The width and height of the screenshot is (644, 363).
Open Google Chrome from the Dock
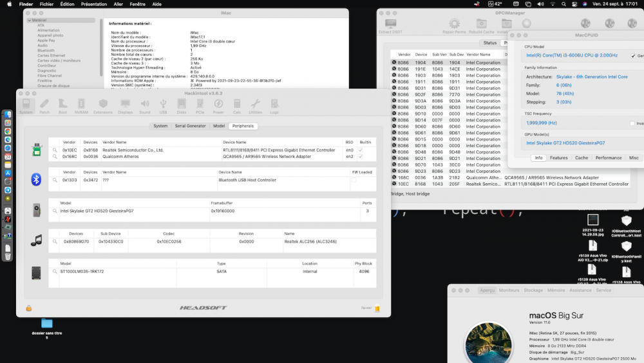click(8, 131)
